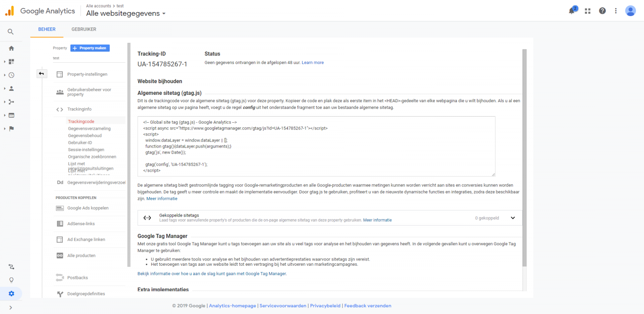Click the Alle accounts breadcrumb
This screenshot has width=644, height=314.
pyautogui.click(x=99, y=6)
